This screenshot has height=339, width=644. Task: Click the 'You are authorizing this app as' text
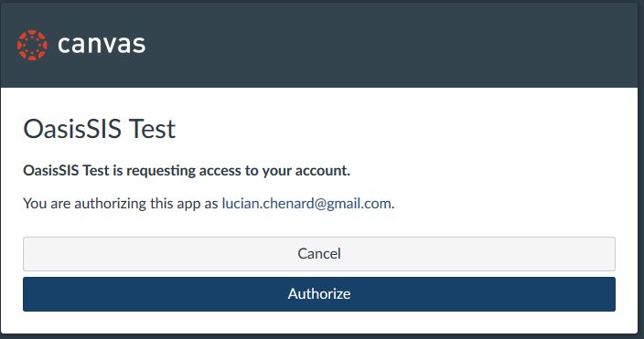(x=121, y=204)
